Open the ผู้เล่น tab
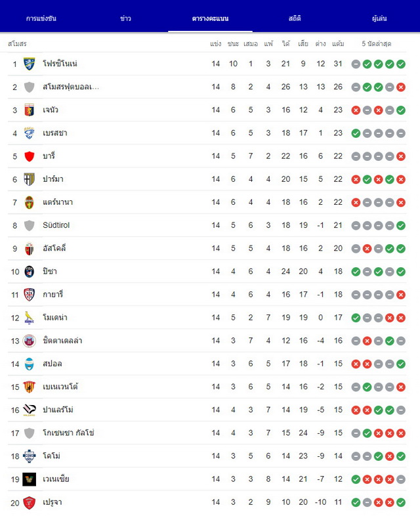The image size is (420, 516). pyautogui.click(x=379, y=18)
